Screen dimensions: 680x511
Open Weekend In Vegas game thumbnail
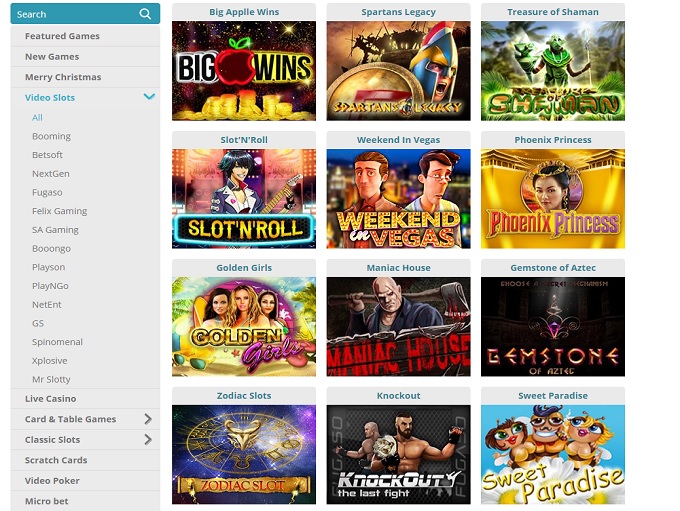[x=398, y=199]
